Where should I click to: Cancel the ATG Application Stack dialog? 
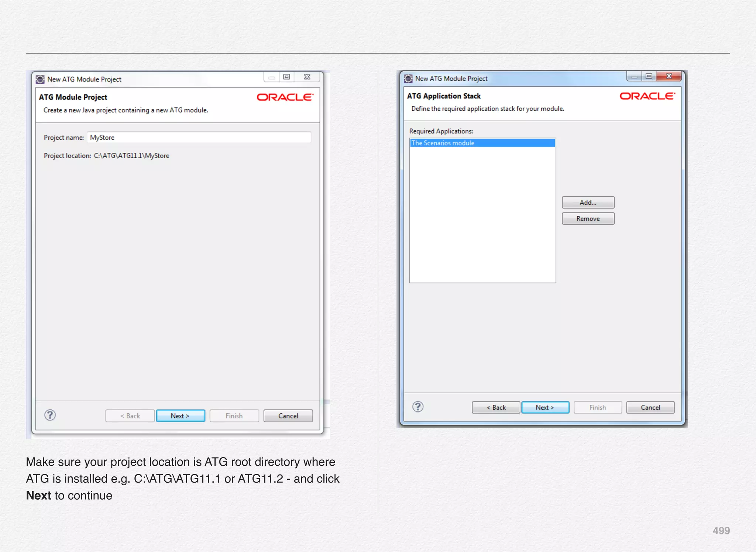[x=650, y=407]
